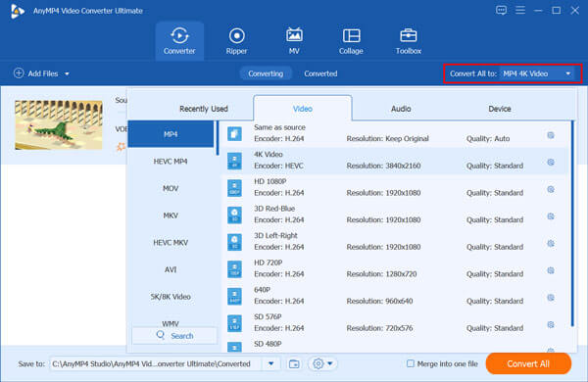Open the Ripper module
The width and height of the screenshot is (588, 382).
pyautogui.click(x=236, y=41)
